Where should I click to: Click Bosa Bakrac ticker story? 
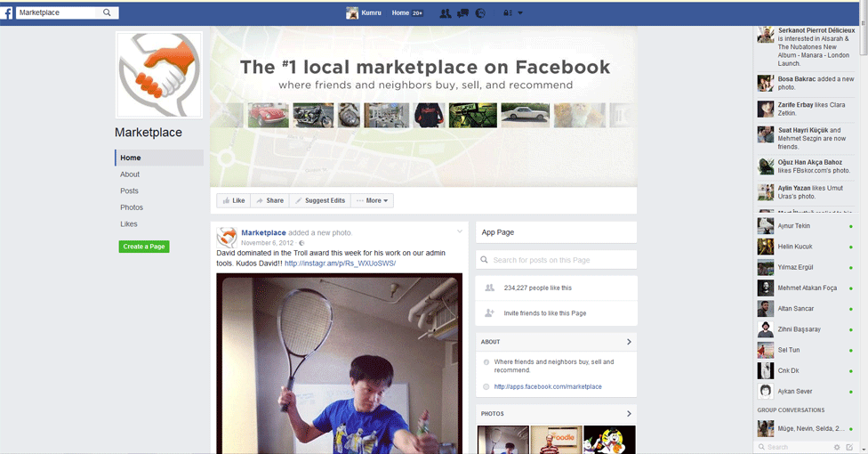click(x=806, y=83)
